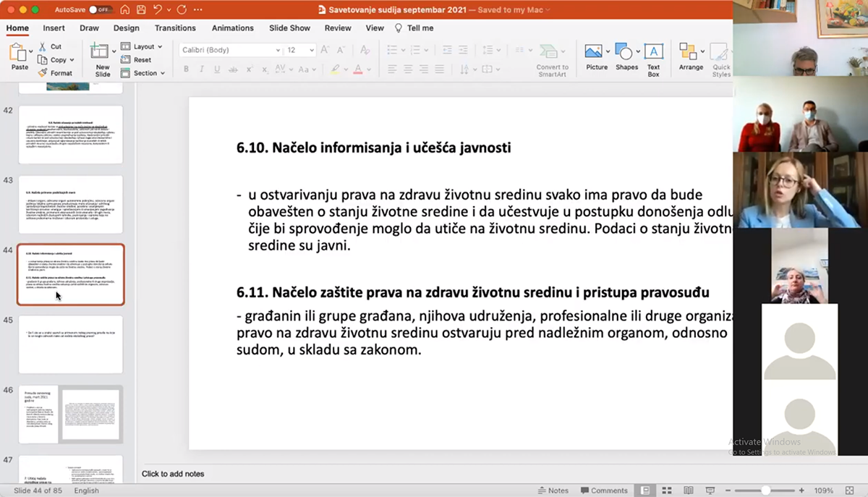868x497 pixels.
Task: Open the font size 12 dropdown
Action: (x=300, y=50)
